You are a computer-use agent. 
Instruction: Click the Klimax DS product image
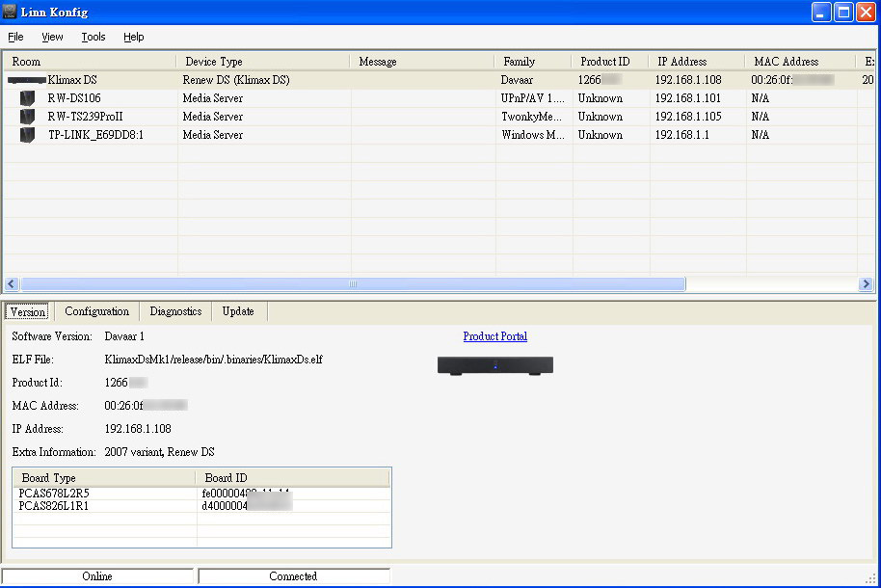pyautogui.click(x=495, y=365)
